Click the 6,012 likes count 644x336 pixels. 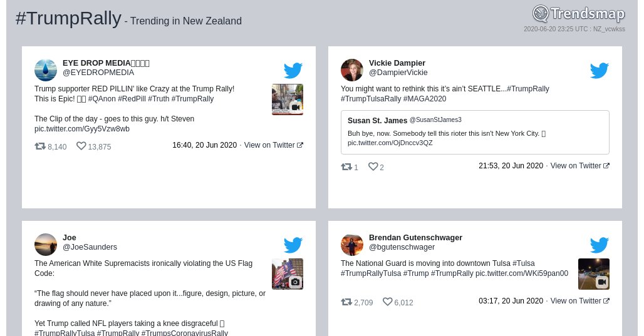point(403,303)
